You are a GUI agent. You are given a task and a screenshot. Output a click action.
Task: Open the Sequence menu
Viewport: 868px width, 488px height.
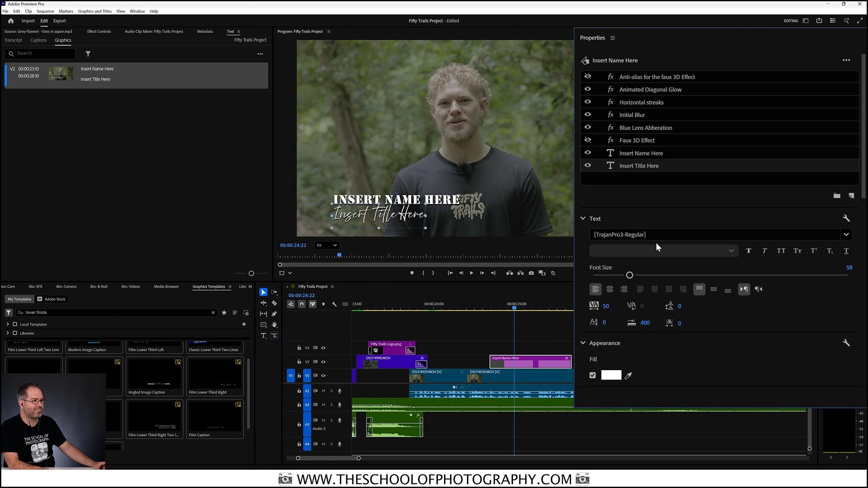pos(45,11)
